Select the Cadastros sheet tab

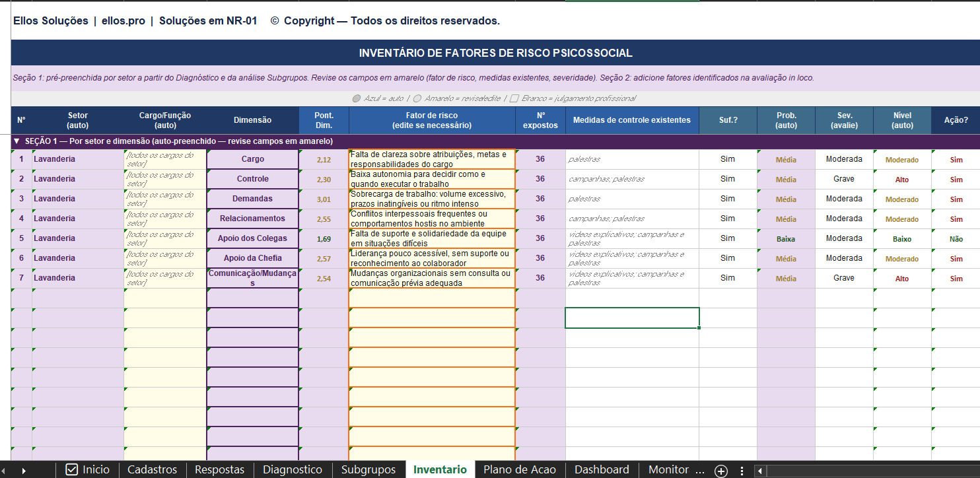[x=153, y=469]
